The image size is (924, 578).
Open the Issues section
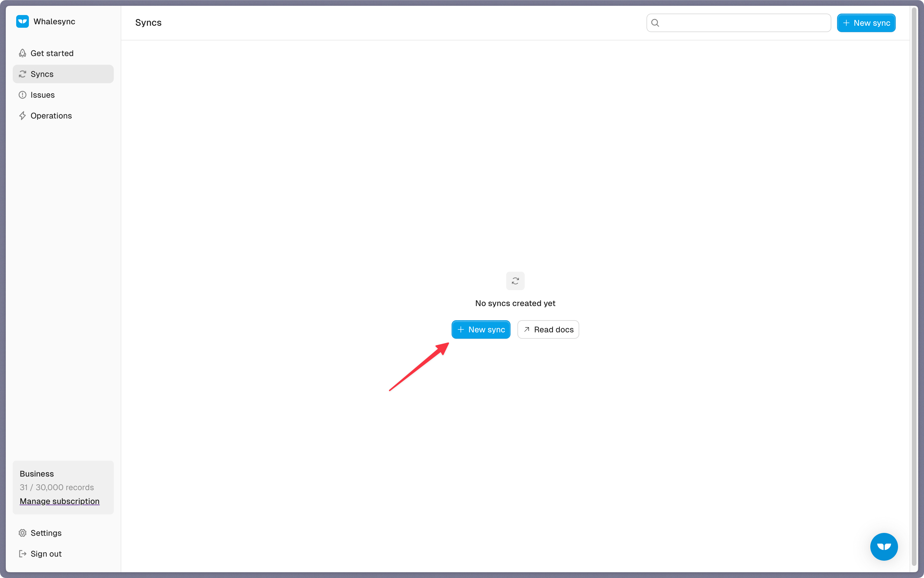point(63,95)
